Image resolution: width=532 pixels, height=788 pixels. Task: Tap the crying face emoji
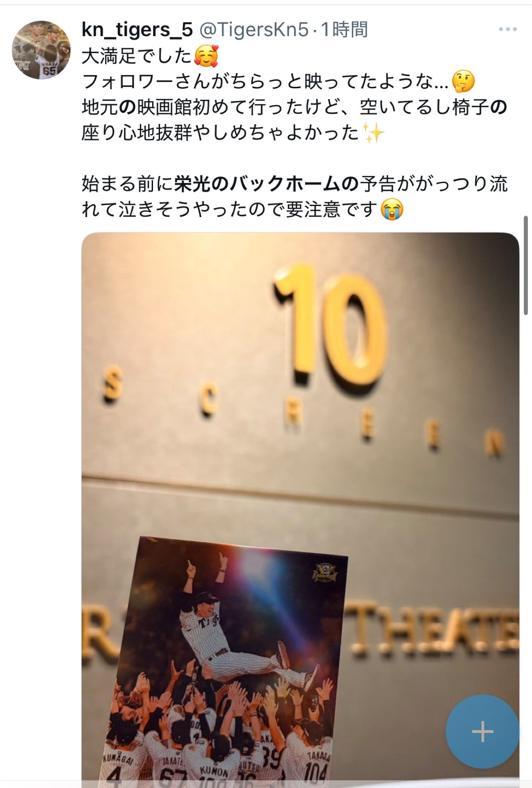click(392, 209)
